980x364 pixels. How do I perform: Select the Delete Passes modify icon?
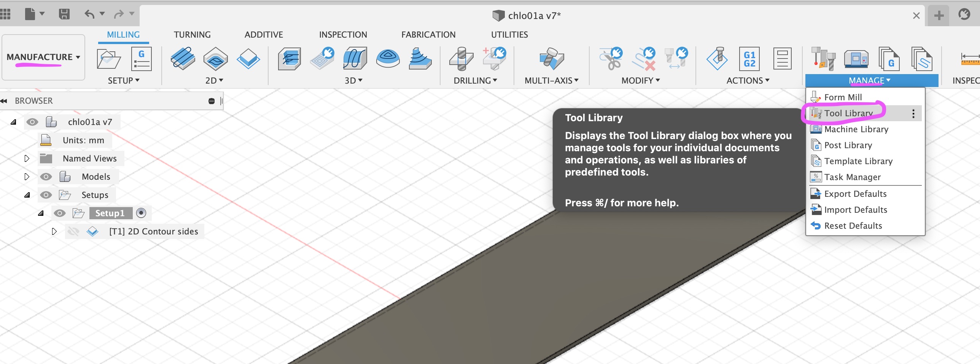point(644,59)
